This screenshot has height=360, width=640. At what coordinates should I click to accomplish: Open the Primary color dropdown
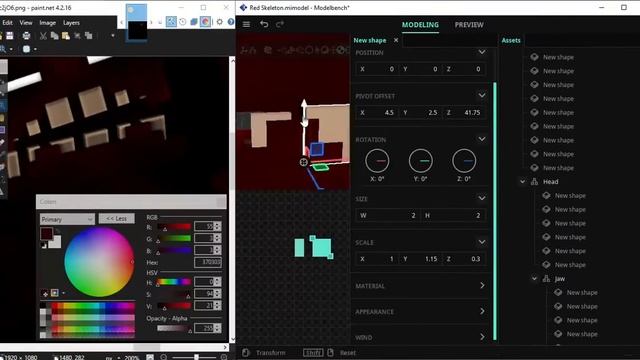[x=67, y=219]
